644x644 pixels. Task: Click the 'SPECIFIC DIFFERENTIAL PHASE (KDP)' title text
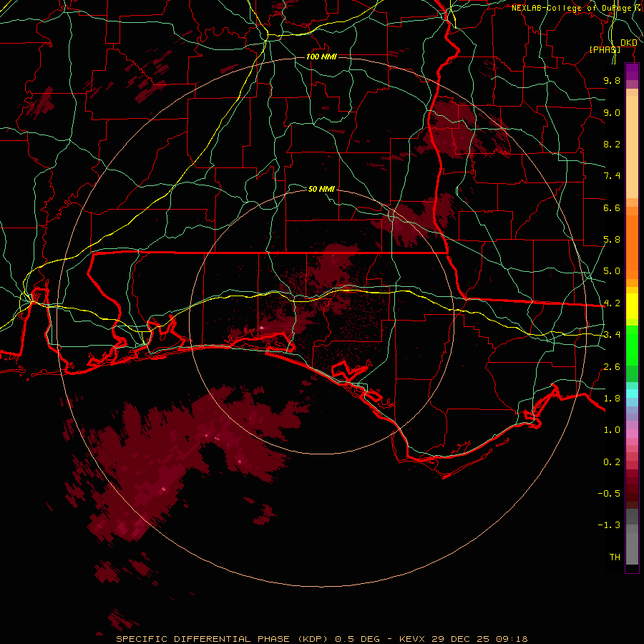click(x=221, y=639)
